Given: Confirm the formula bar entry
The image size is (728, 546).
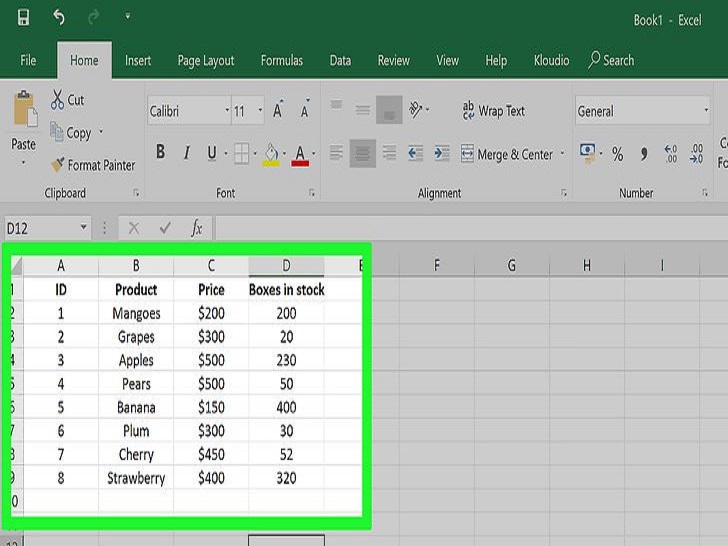Looking at the screenshot, I should (165, 228).
